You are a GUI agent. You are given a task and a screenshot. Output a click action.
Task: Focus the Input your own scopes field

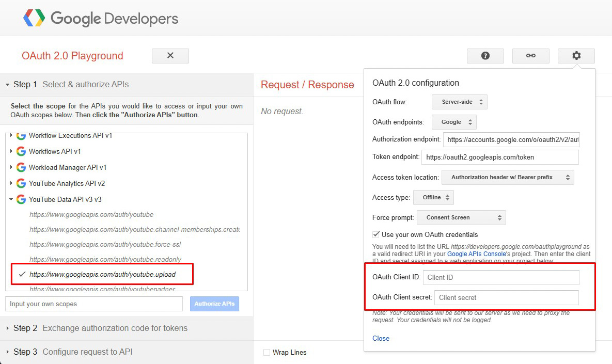click(x=94, y=304)
